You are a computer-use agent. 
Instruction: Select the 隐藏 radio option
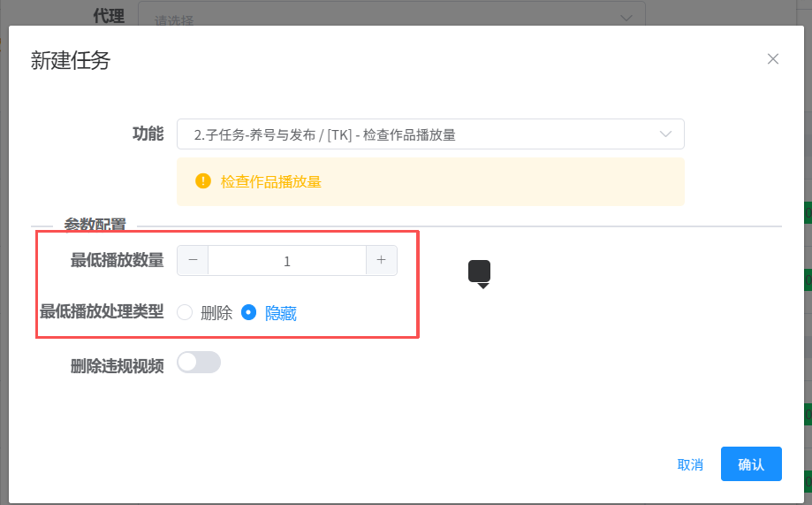tap(249, 312)
